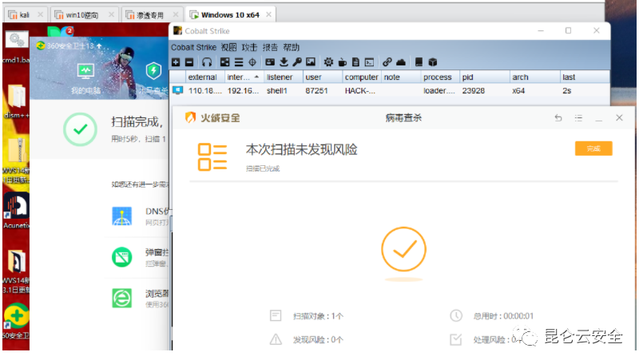Open the 360安全卫士 desktop shortcut

17,322
